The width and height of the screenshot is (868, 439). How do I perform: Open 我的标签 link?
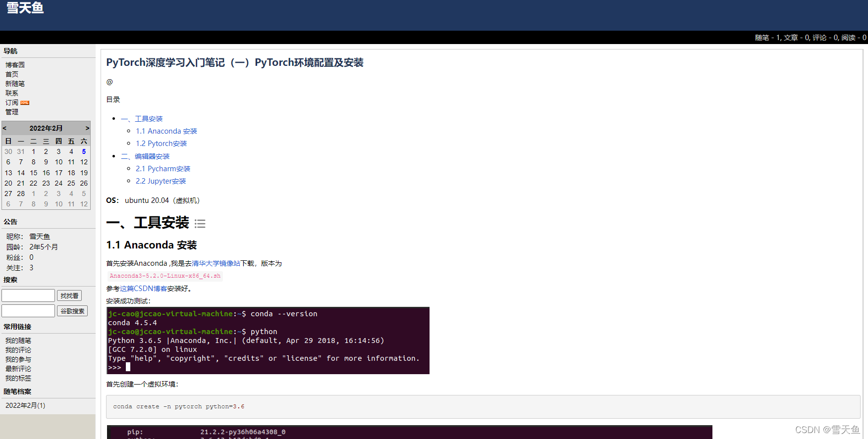[x=18, y=378]
